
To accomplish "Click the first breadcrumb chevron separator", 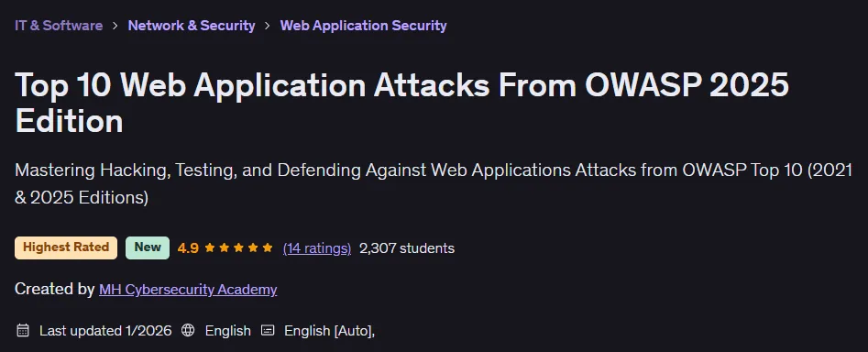I will click(115, 26).
